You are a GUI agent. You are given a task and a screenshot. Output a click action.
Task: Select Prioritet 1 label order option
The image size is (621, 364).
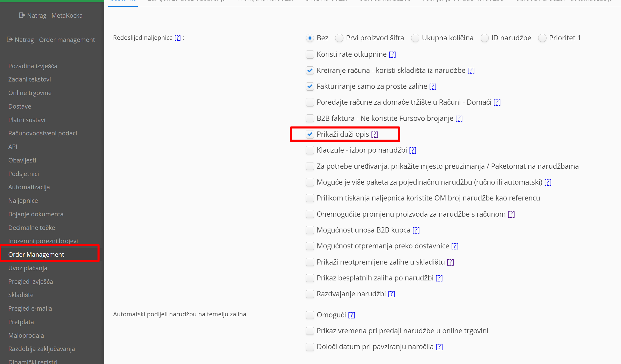542,38
